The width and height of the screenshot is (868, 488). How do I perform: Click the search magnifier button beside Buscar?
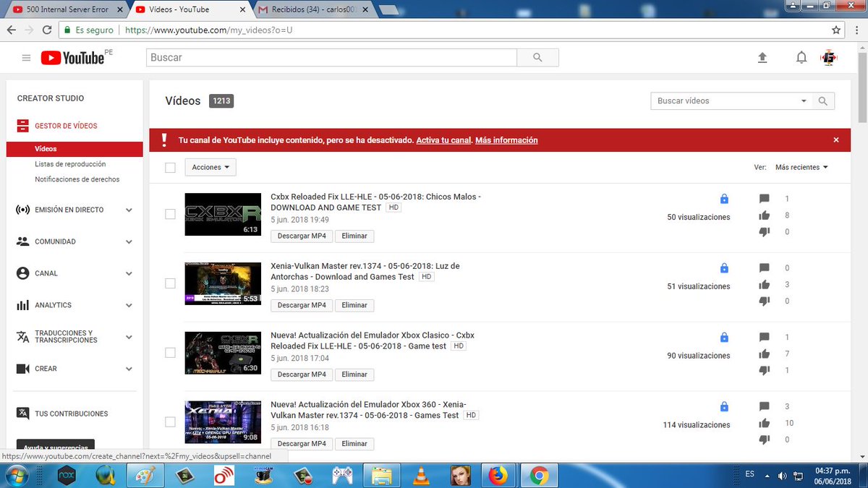537,58
